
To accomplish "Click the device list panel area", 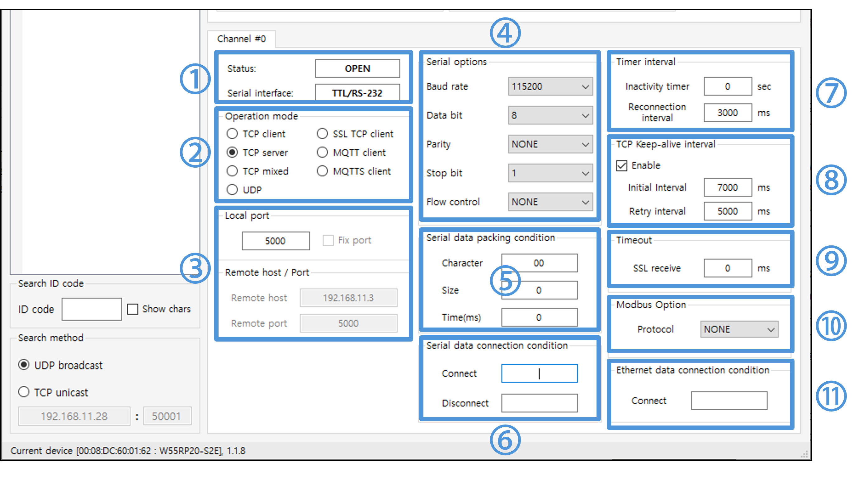I will (105, 142).
